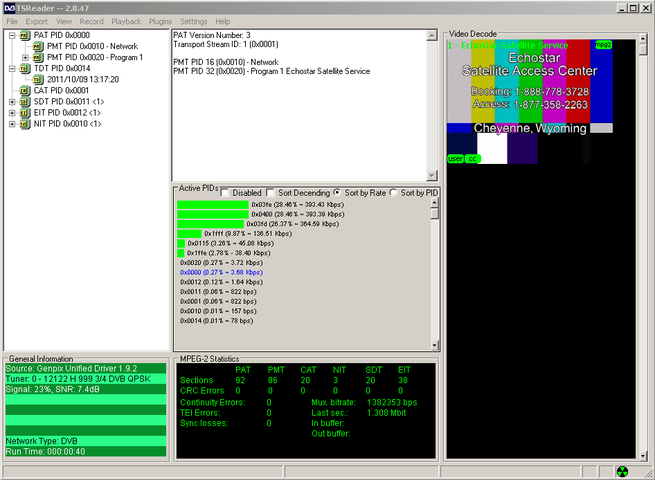Select the 0x0115 3.26% PID entry
This screenshot has height=480, width=655.
click(231, 243)
